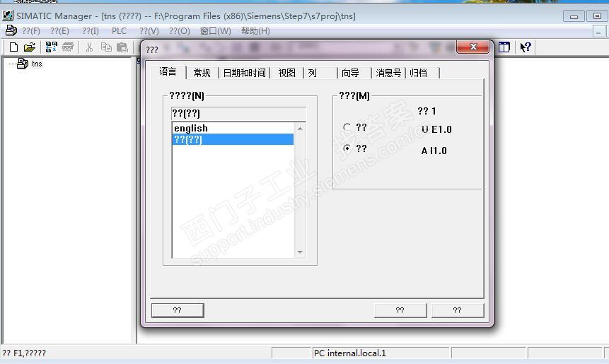Click the window arrangement toolbar icon
Viewport: 609px width, 364px height.
point(504,47)
